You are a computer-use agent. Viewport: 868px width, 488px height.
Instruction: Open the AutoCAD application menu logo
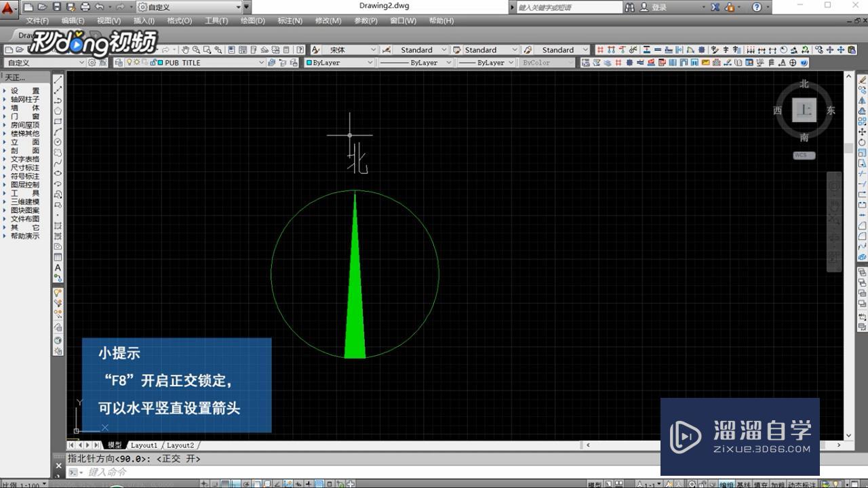tap(8, 9)
